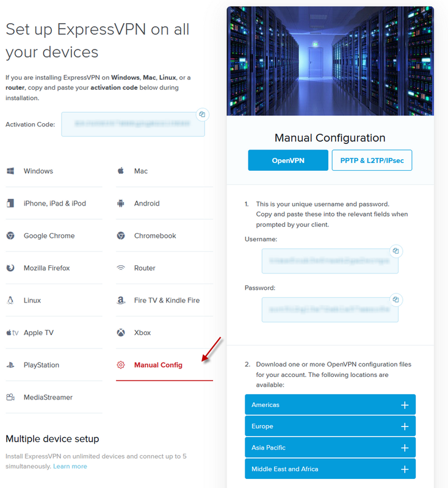Viewport: 448px width, 488px height.
Task: Click the Activation Code field
Action: pyautogui.click(x=133, y=124)
